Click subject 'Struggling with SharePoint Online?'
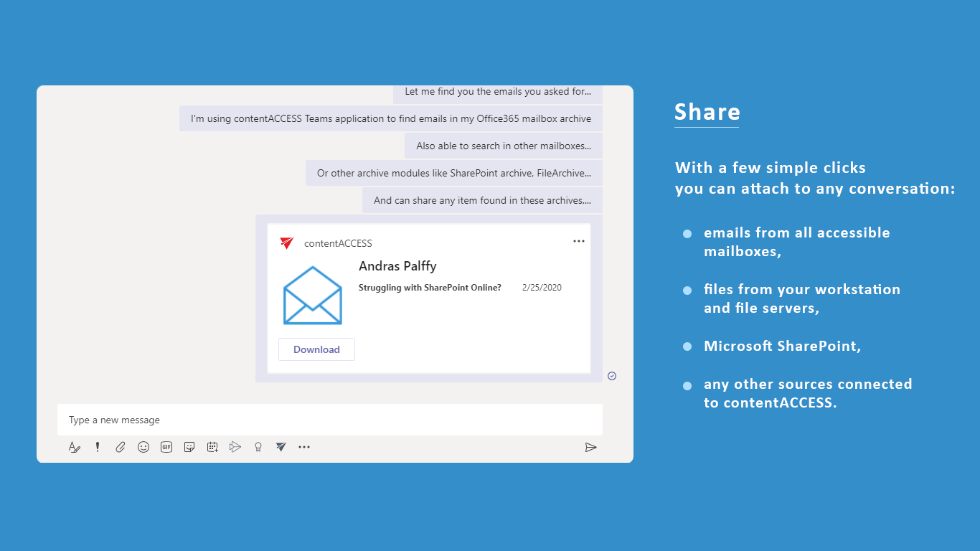This screenshot has height=551, width=980. tap(430, 288)
